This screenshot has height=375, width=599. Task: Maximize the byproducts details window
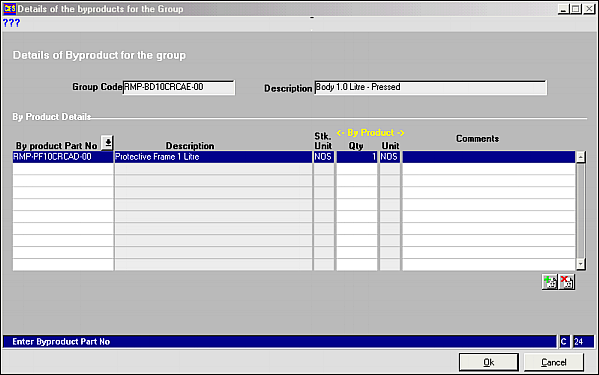click(x=576, y=9)
